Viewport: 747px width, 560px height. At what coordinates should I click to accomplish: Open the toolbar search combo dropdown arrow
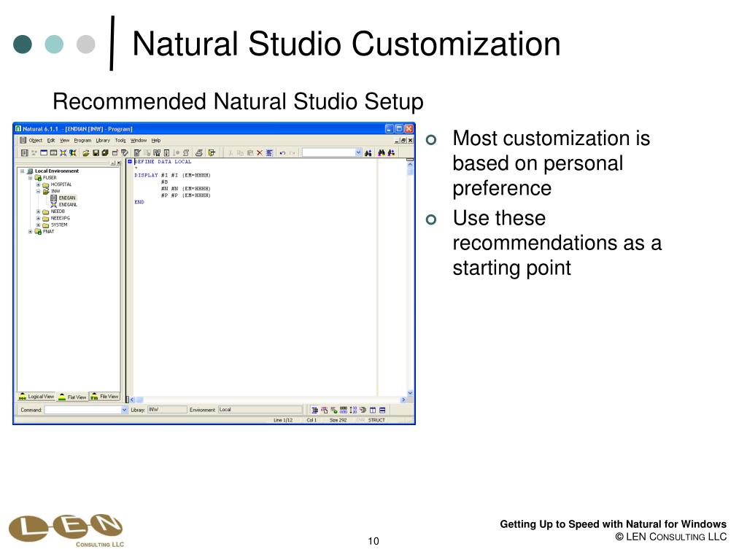[358, 152]
